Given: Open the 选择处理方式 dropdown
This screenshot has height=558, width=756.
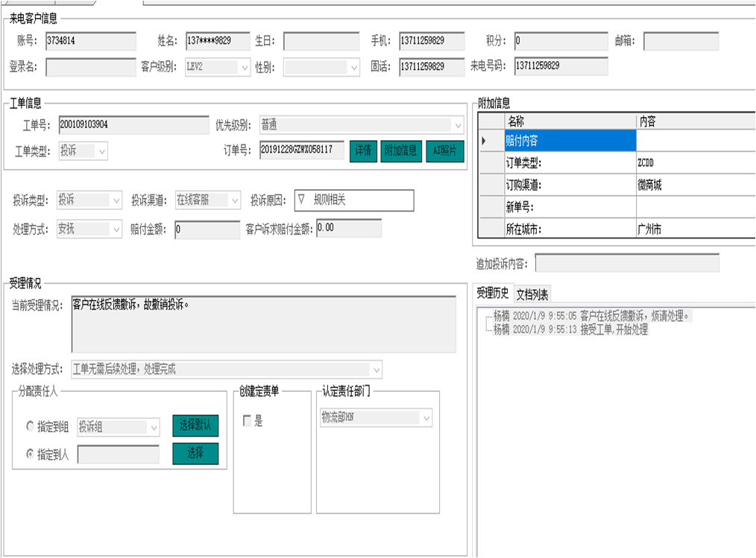Looking at the screenshot, I should click(376, 370).
